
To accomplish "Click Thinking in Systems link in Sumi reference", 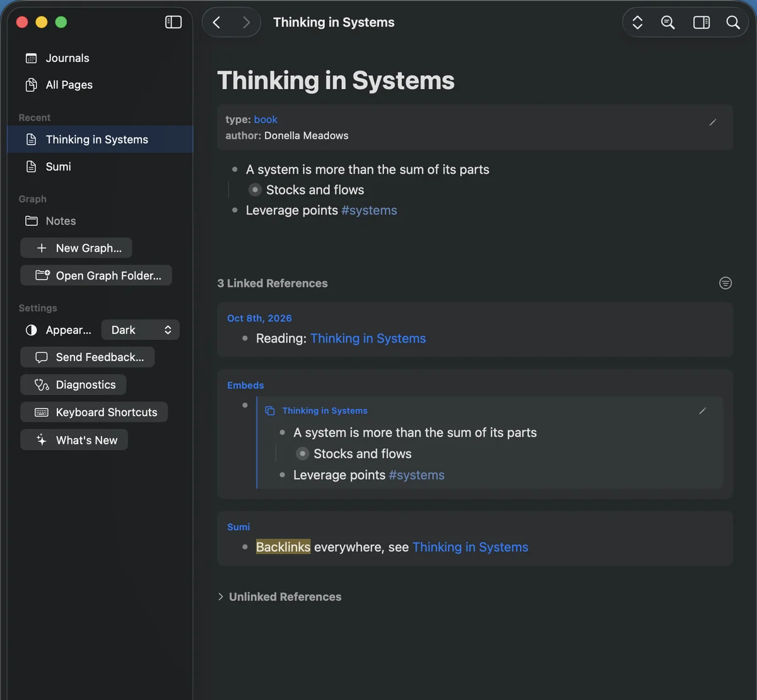I will (x=470, y=547).
